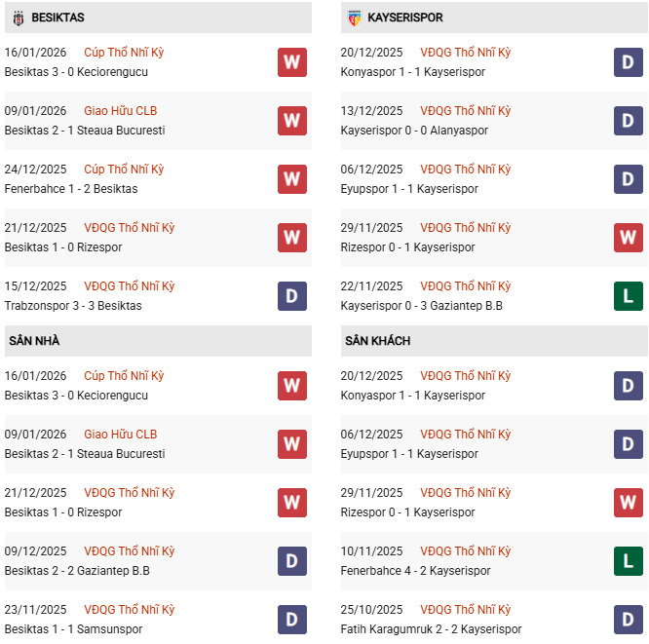The width and height of the screenshot is (649, 644).
Task: Open VĐQG Thổ Nhĩ Kỳ link dated 13/12/2025
Action: 465,111
